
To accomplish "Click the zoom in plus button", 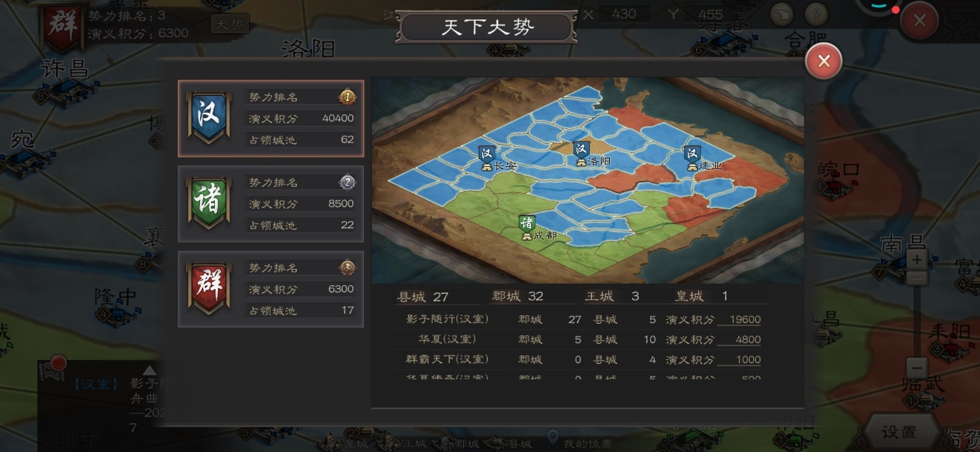I will 917,260.
